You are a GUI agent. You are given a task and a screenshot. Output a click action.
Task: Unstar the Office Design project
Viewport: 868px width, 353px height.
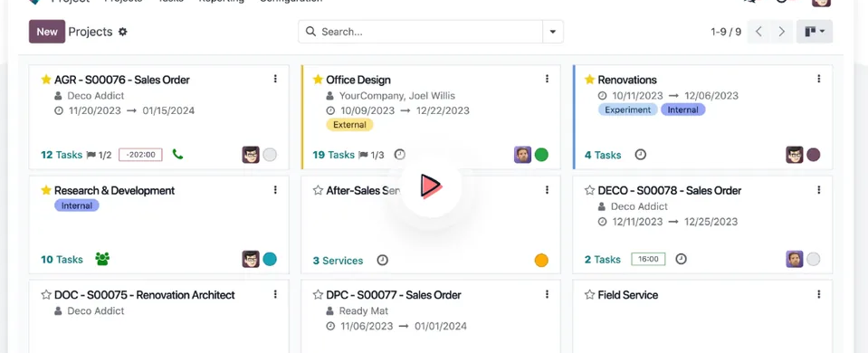tap(318, 80)
